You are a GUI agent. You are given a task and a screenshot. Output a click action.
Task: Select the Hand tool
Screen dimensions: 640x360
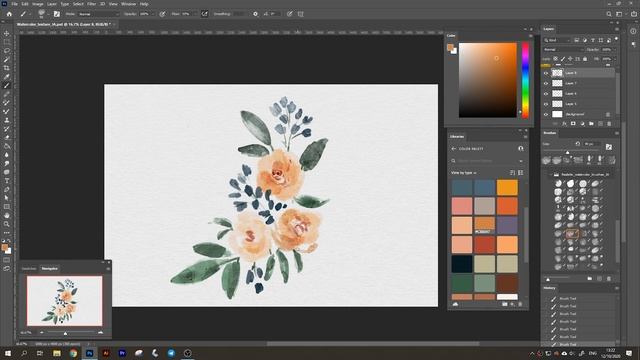[7, 216]
